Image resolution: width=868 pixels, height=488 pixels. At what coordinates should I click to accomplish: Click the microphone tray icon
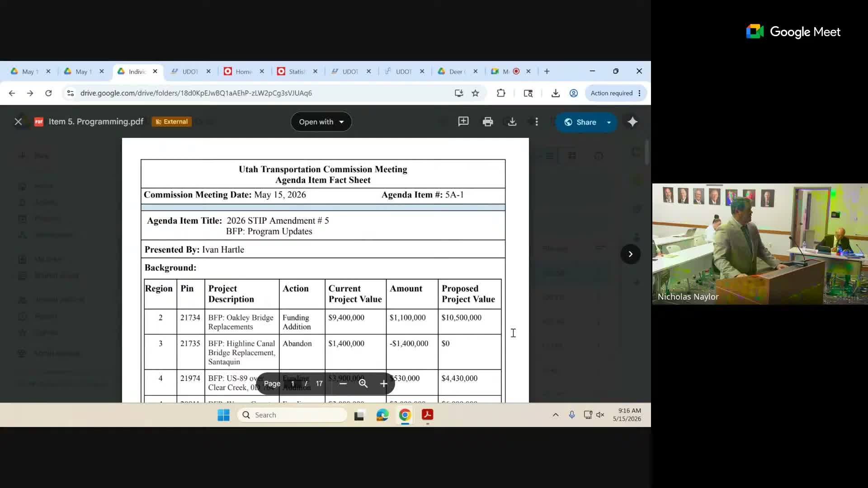pos(572,415)
